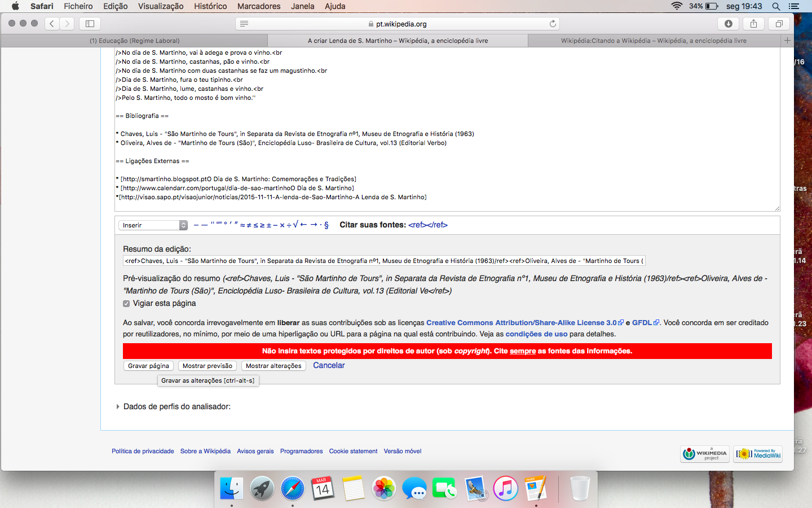The image size is (812, 508).
Task: Open Programadores footer link
Action: point(301,451)
